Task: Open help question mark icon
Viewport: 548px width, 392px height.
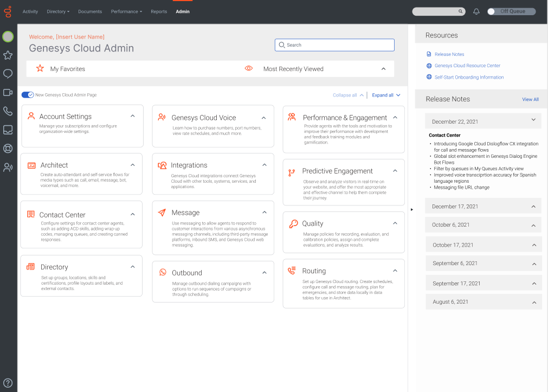Action: (x=8, y=382)
